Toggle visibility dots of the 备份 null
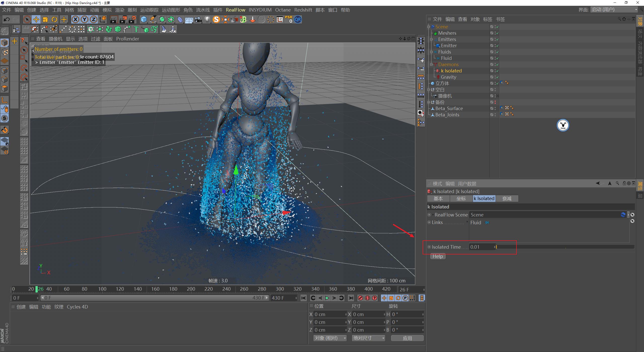This screenshot has width=644, height=352. 495,102
